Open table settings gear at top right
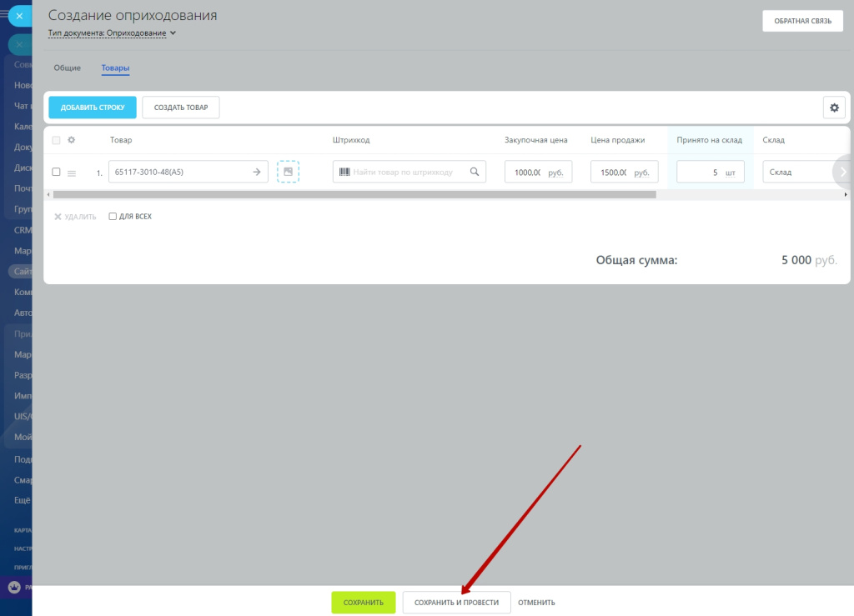 coord(834,108)
